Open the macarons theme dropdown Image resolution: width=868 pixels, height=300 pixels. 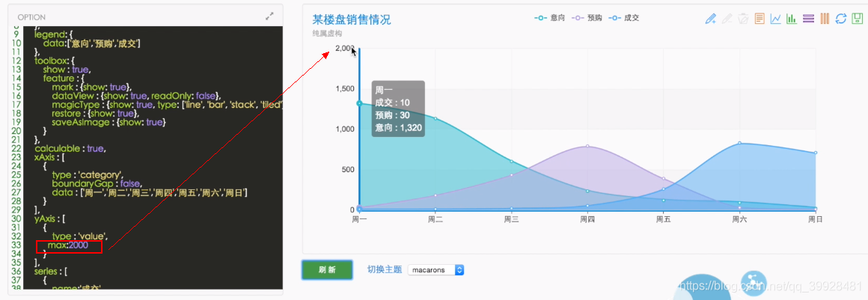point(435,270)
